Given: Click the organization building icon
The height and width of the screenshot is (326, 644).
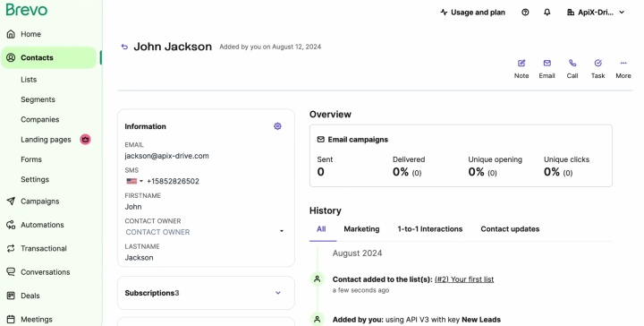Looking at the screenshot, I should click(571, 13).
